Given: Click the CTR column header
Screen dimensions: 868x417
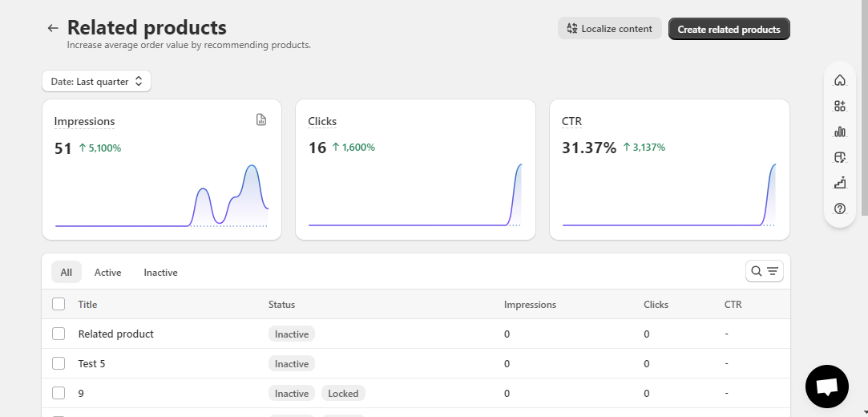Looking at the screenshot, I should click(x=733, y=304).
